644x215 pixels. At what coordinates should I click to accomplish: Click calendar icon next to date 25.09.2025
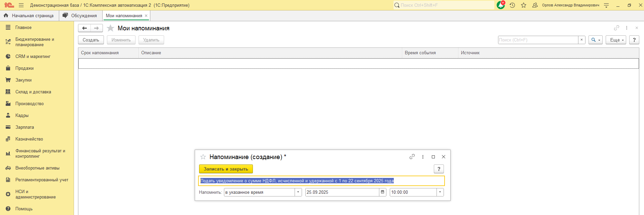tap(383, 192)
